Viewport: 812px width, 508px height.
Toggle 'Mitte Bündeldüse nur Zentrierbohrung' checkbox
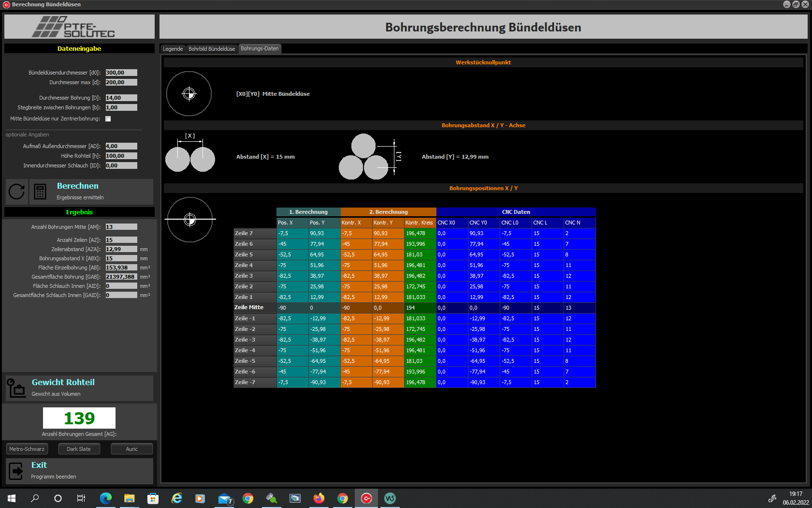coord(108,119)
